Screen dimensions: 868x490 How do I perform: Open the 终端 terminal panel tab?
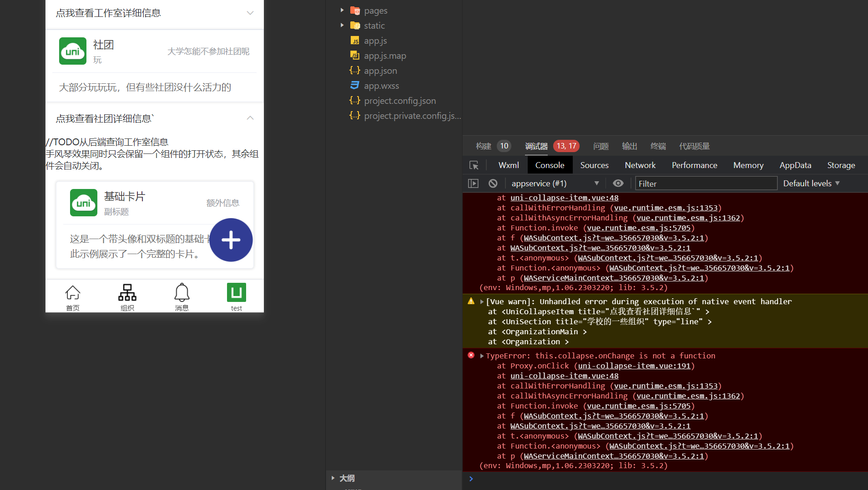point(658,146)
